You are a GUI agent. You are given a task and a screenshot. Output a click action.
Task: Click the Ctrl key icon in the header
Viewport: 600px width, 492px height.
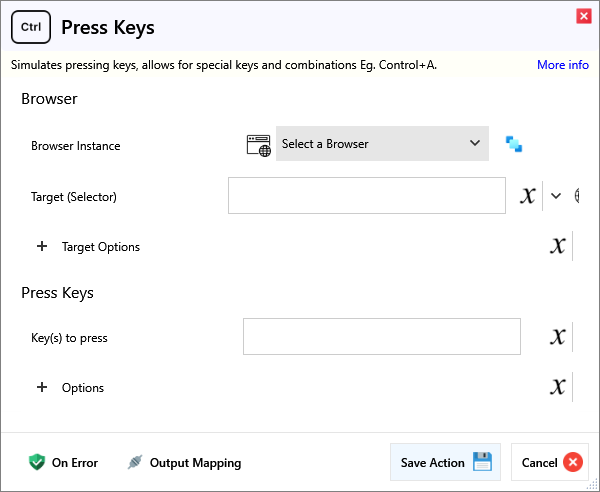click(31, 27)
